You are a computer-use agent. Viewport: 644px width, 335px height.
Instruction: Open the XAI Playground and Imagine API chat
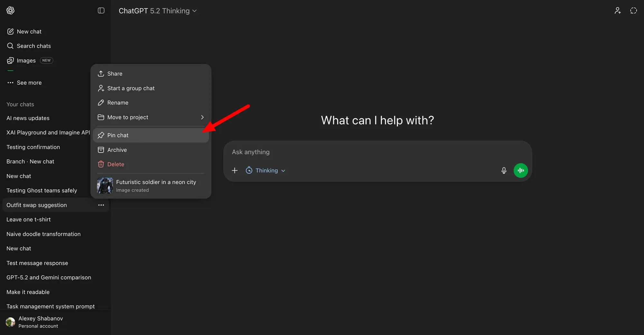48,133
